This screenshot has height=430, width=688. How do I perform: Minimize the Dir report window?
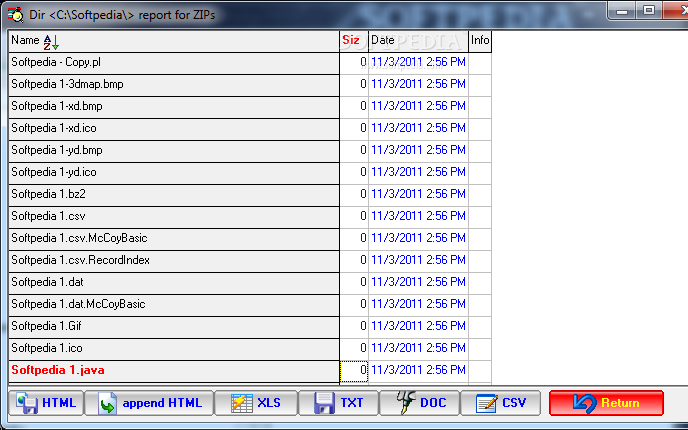[622, 11]
